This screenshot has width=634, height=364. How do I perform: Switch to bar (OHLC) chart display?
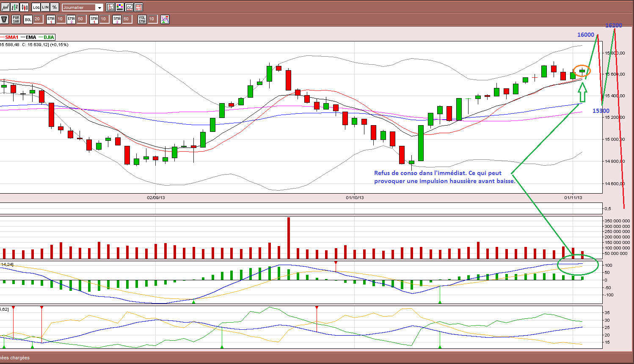coord(15,7)
